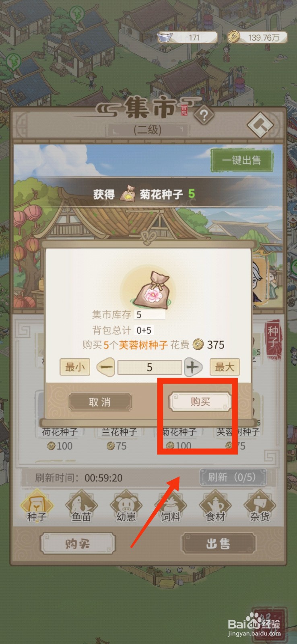Increase quantity with the plus button

pyautogui.click(x=193, y=367)
